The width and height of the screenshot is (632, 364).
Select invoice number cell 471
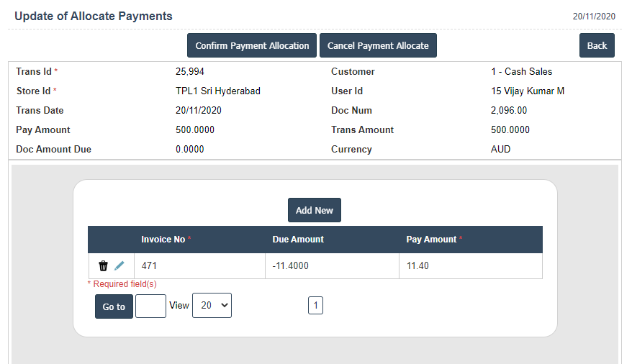[x=149, y=266]
